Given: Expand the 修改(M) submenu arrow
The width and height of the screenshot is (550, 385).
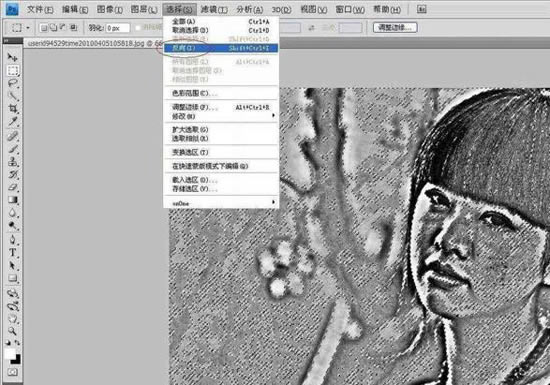Looking at the screenshot, I should pyautogui.click(x=273, y=115).
